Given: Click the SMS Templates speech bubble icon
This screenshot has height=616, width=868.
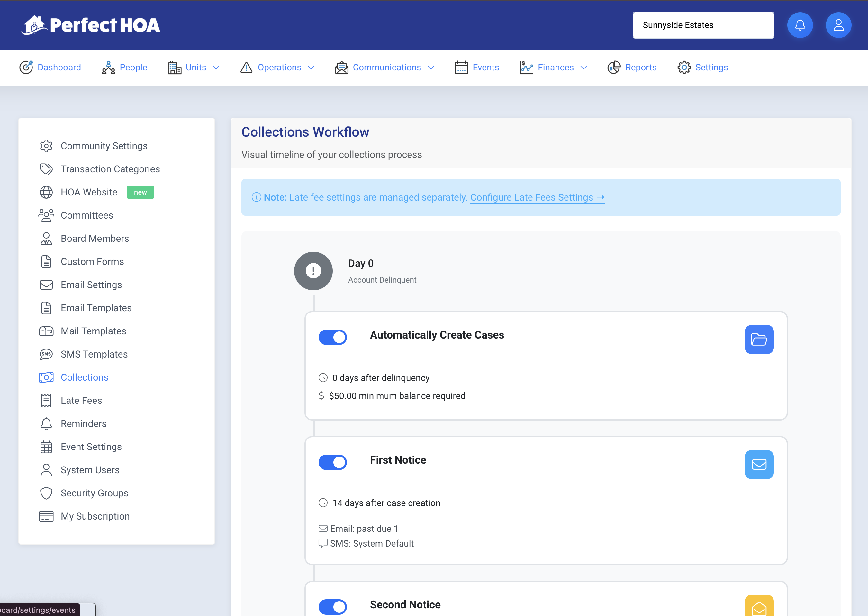Looking at the screenshot, I should point(46,354).
